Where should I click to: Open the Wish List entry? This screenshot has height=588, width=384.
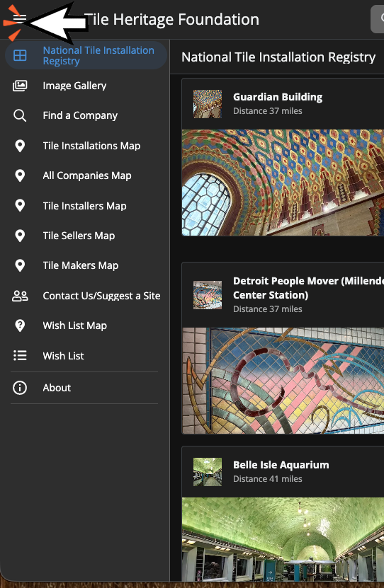click(x=86, y=355)
